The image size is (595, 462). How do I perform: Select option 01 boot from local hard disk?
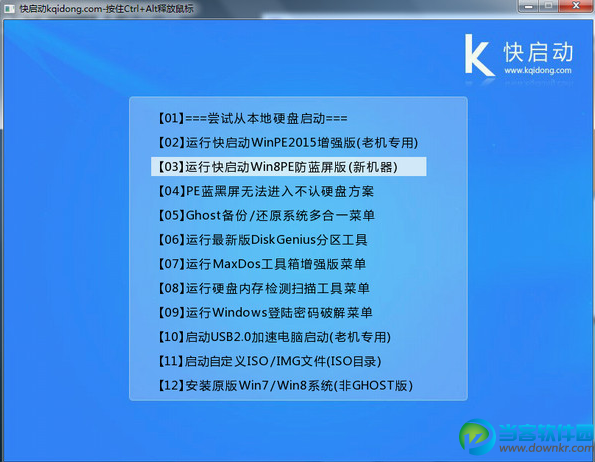253,118
